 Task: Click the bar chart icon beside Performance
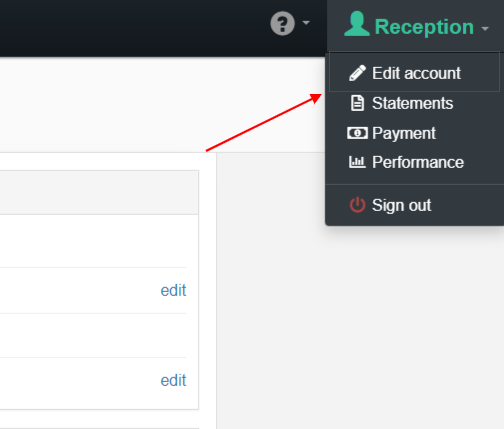[x=357, y=162]
